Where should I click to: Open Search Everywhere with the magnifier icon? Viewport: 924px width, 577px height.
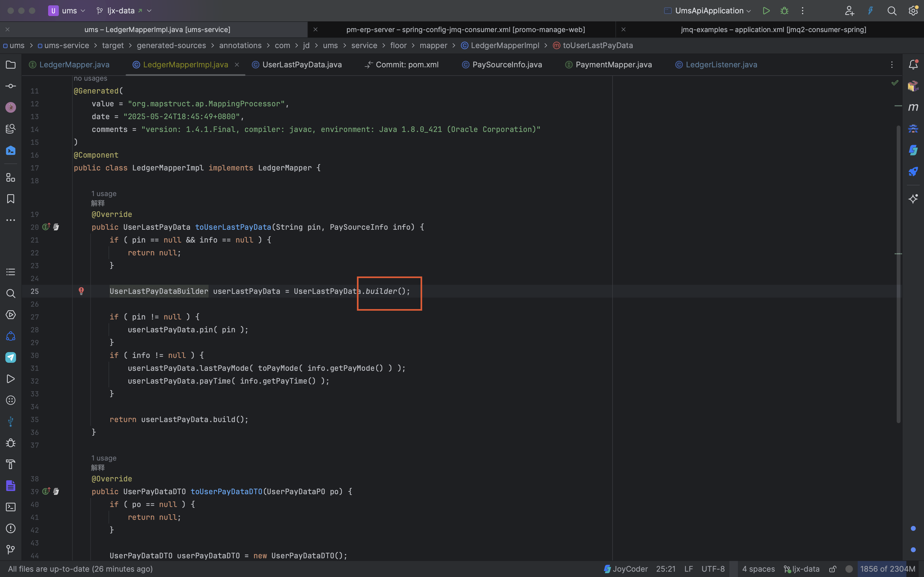[892, 10]
